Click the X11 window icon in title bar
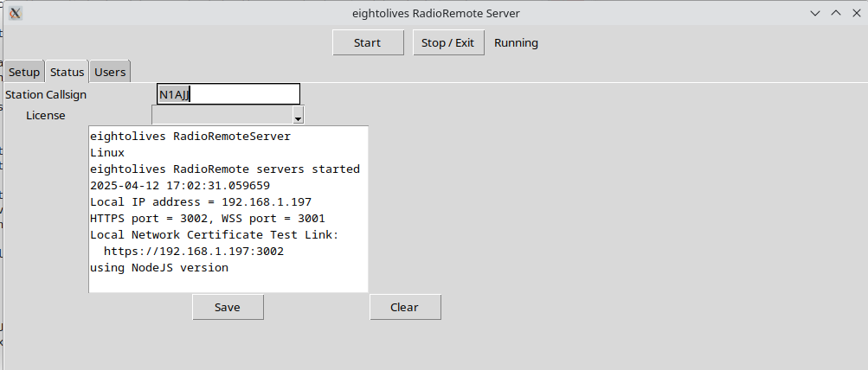 (x=15, y=13)
